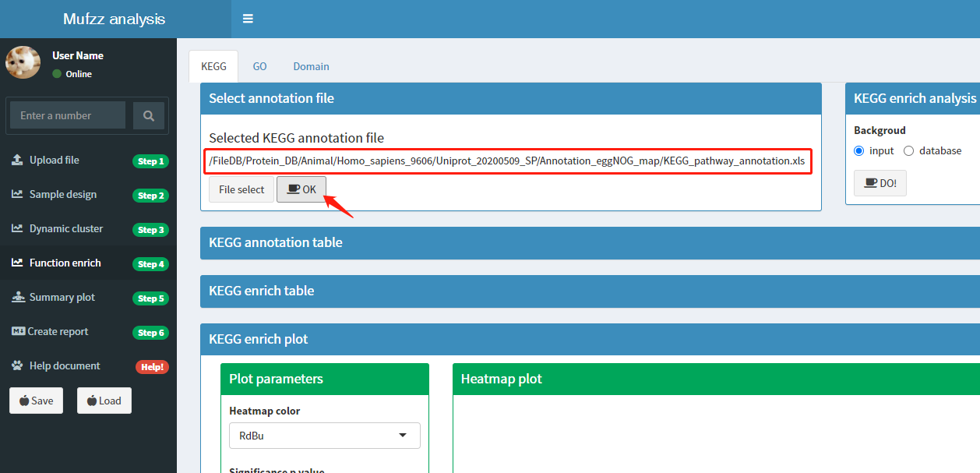Click the DO! enrich analysis button
Screen dimensions: 980x473
[880, 183]
